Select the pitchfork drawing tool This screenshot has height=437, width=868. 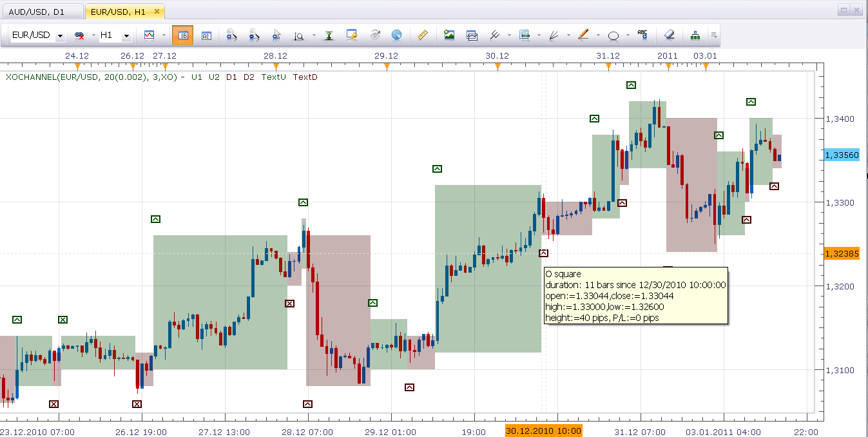click(495, 35)
